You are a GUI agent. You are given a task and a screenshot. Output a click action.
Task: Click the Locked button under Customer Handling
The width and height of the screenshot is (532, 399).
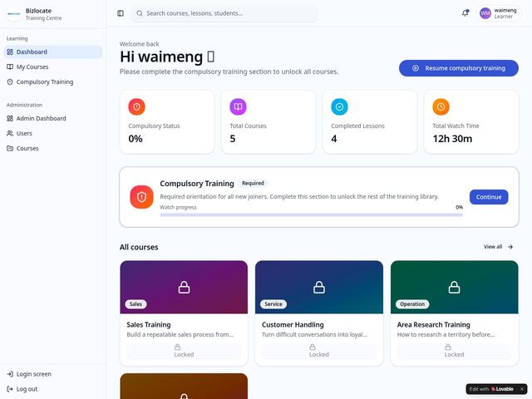click(x=319, y=351)
